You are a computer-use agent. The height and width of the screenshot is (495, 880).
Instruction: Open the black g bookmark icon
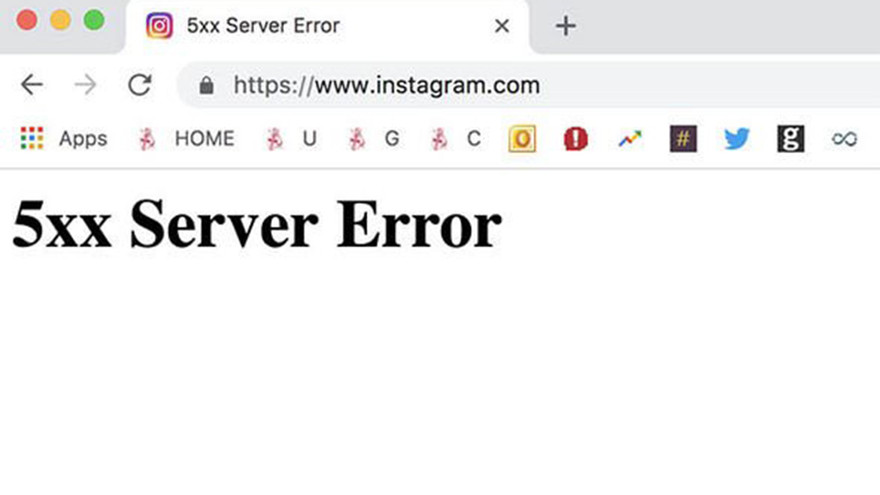click(791, 139)
